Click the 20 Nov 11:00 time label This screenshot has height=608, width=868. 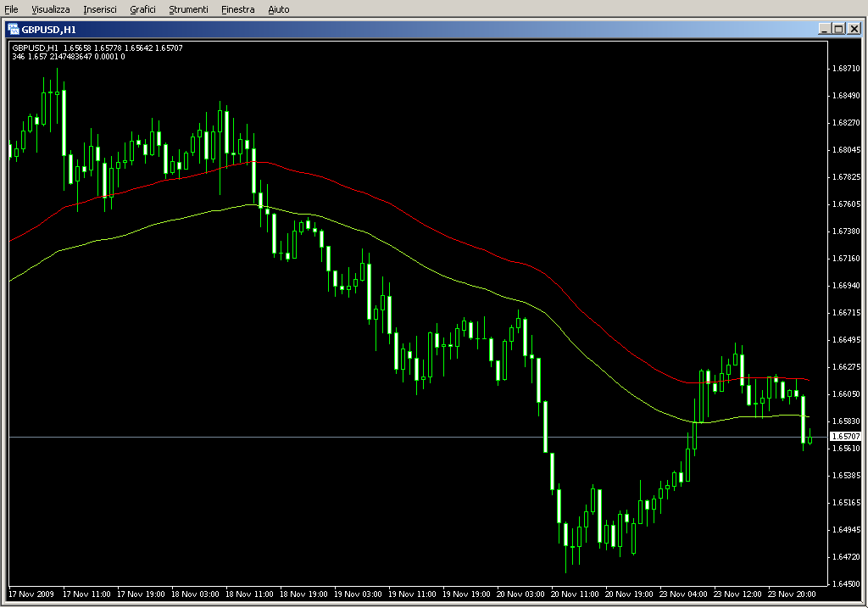click(x=575, y=594)
